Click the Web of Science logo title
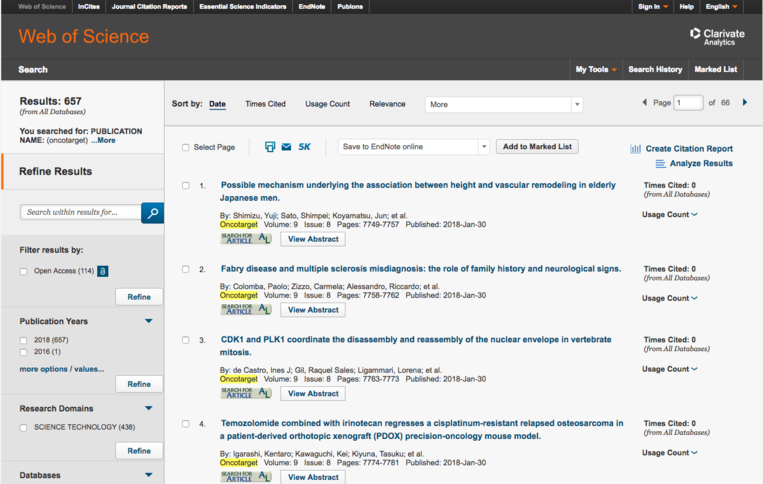 (84, 36)
